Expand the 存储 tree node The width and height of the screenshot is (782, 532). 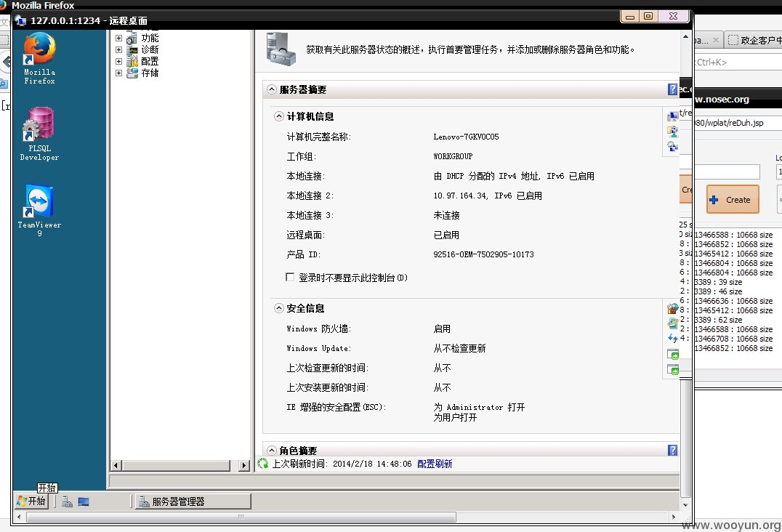pos(118,73)
